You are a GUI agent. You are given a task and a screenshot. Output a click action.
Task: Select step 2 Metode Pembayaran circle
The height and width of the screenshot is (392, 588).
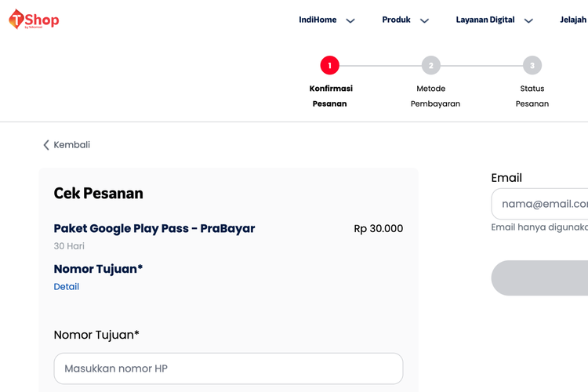click(431, 65)
